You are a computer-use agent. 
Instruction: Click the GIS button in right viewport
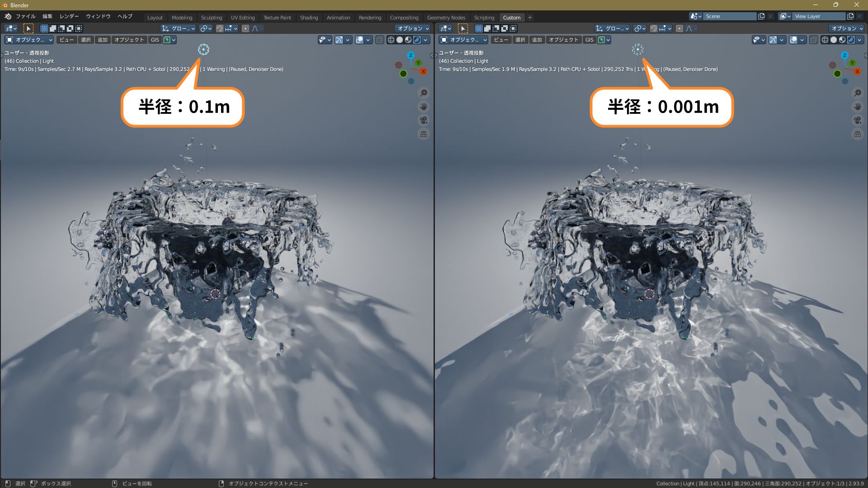pyautogui.click(x=589, y=40)
